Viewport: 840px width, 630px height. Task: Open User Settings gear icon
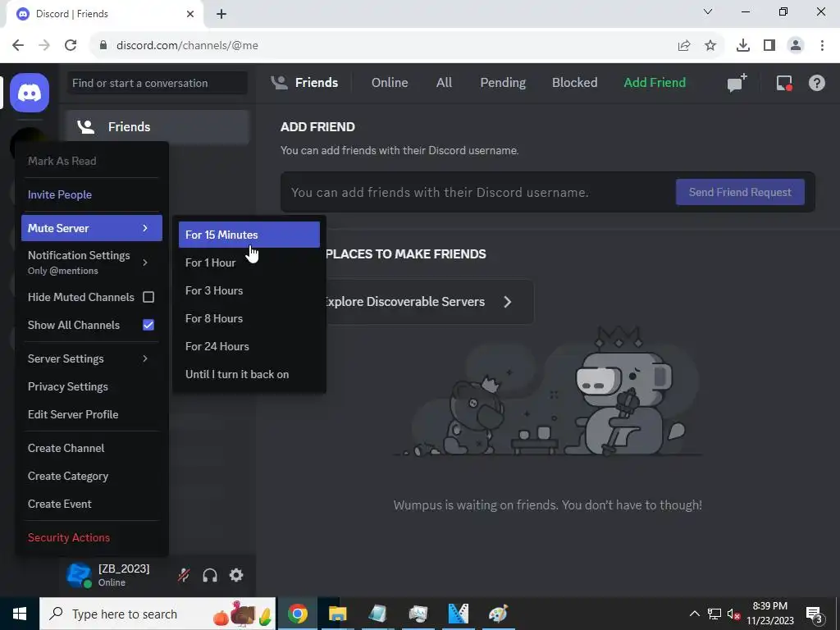tap(236, 575)
